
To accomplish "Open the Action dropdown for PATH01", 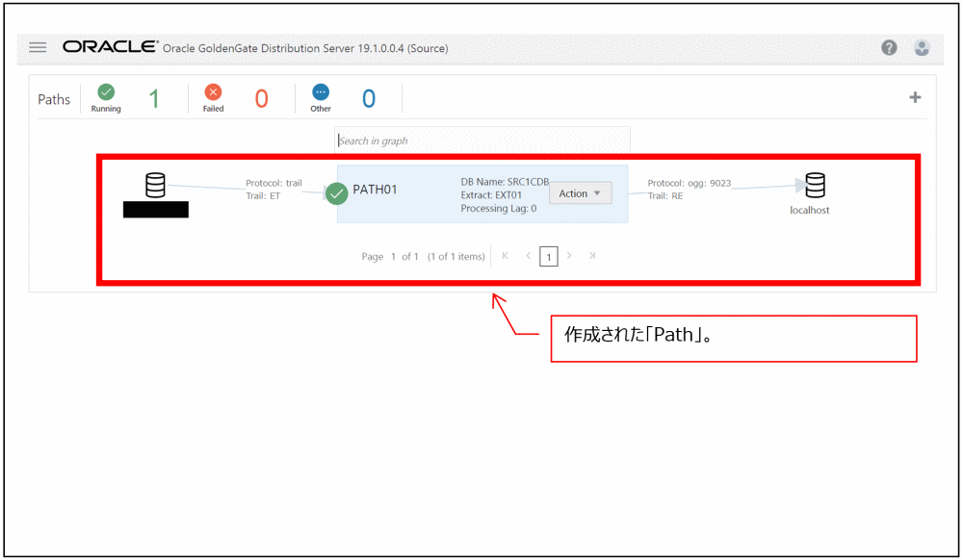I will pos(580,193).
